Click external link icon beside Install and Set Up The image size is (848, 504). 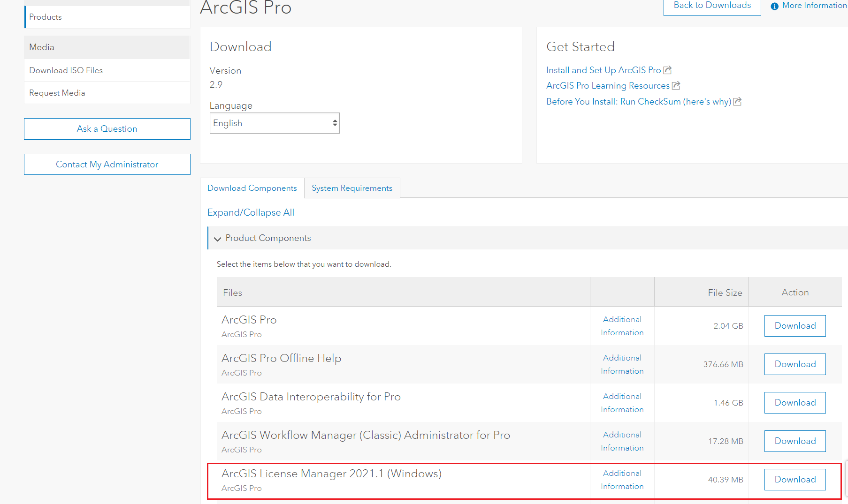667,70
